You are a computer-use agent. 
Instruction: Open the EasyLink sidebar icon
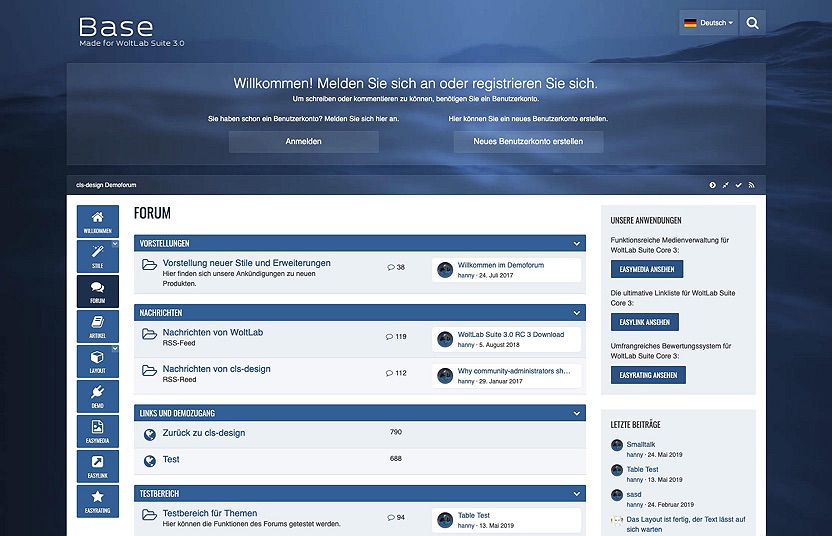97,466
